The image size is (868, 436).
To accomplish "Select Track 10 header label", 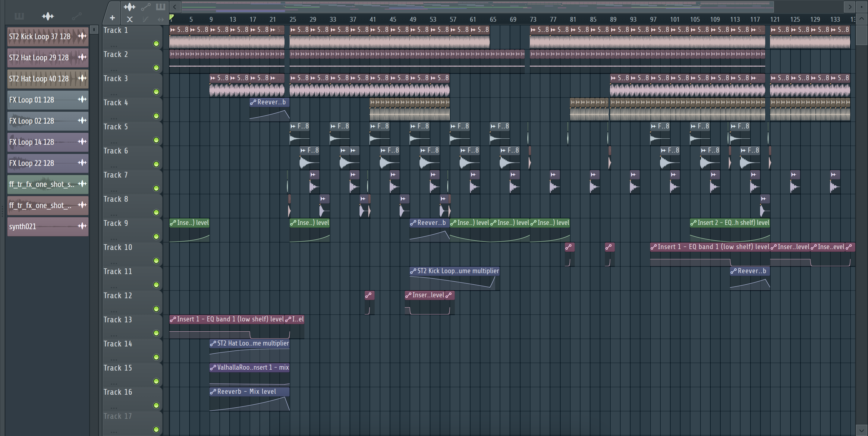I will coord(118,247).
